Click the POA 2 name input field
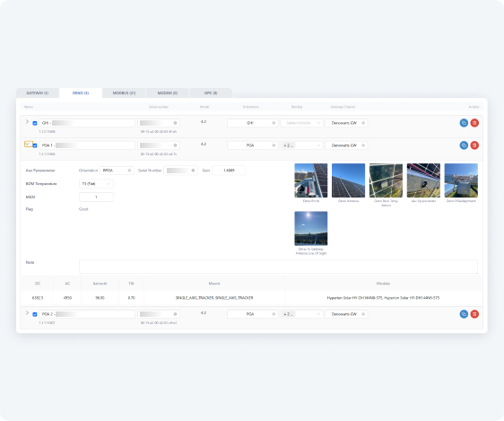 pyautogui.click(x=87, y=314)
